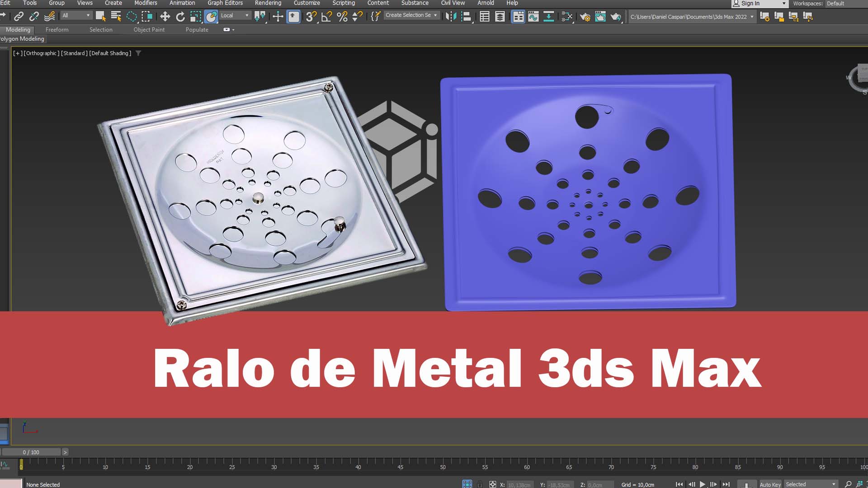Click the Select and Manipulate crosshair icon
The width and height of the screenshot is (868, 488).
[278, 17]
